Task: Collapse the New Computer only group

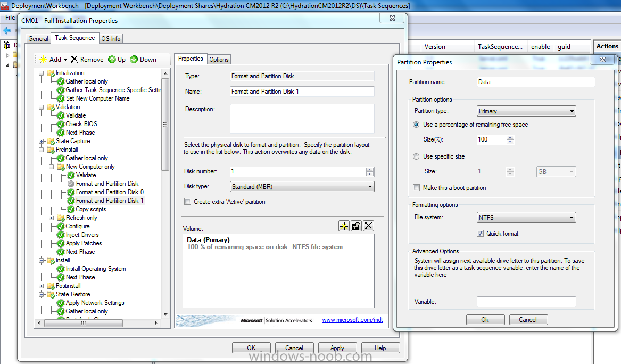Action: pyautogui.click(x=52, y=167)
